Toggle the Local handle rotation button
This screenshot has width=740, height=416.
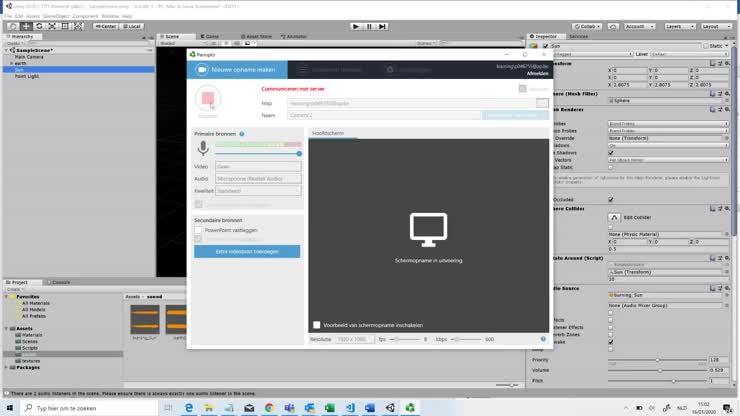(x=131, y=26)
